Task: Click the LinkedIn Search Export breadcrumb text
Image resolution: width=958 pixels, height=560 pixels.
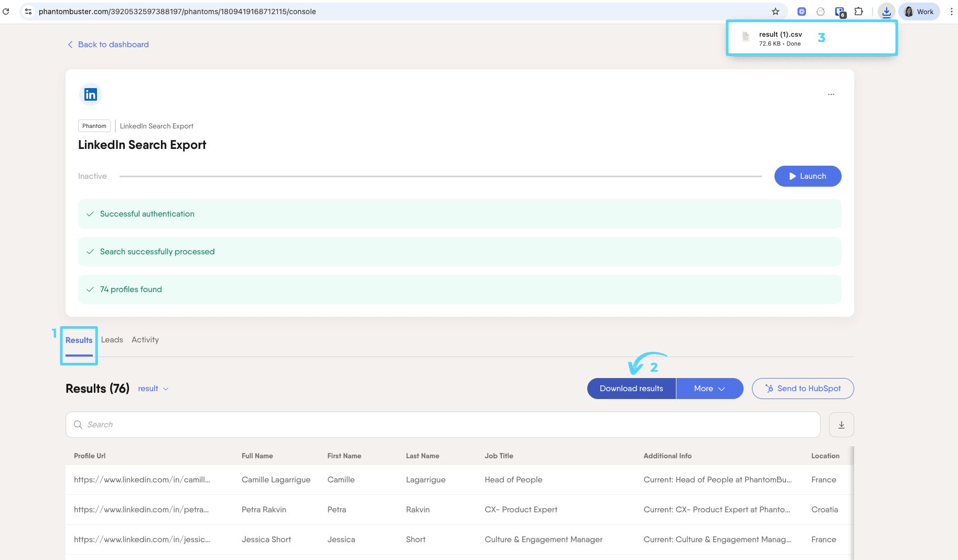Action: point(157,126)
